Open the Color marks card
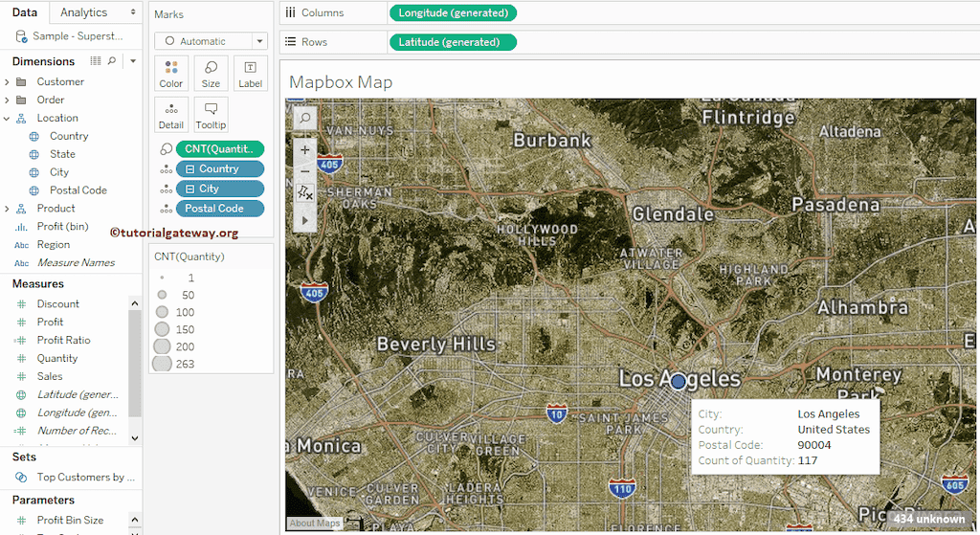Image resolution: width=980 pixels, height=535 pixels. (x=171, y=73)
